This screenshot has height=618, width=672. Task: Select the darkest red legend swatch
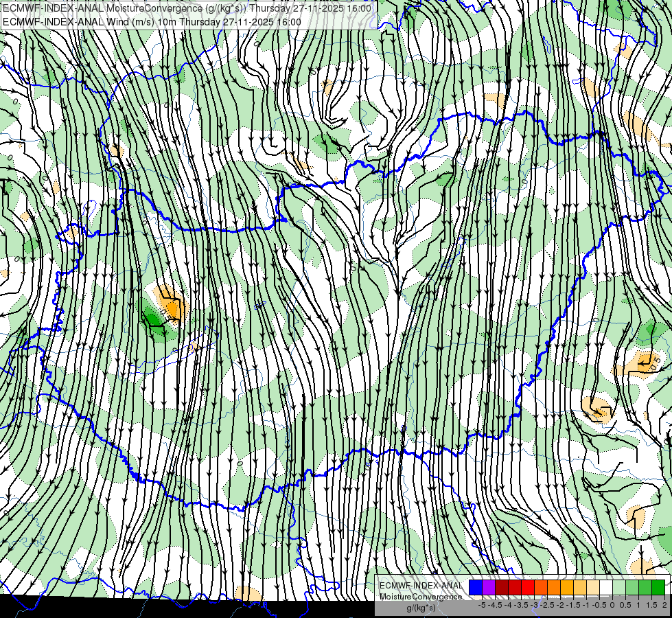pos(502,587)
